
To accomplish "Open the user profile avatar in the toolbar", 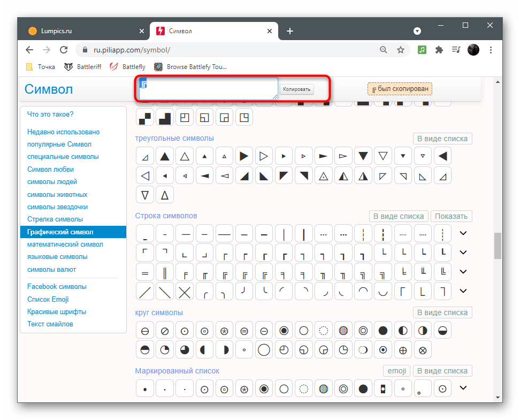I will (x=473, y=50).
